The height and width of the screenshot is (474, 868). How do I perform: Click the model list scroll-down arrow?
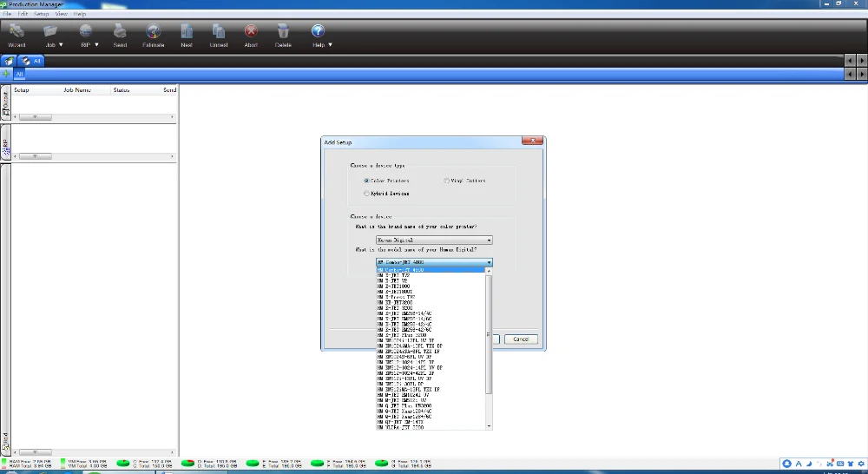coord(489,426)
